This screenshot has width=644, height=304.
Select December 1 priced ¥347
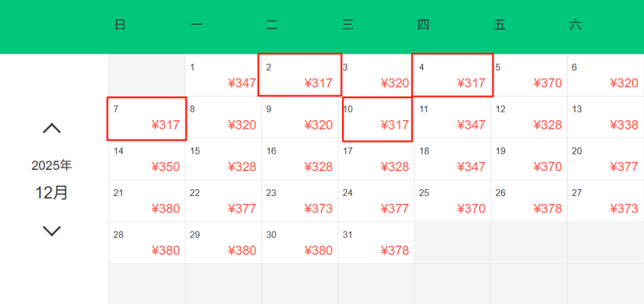[223, 75]
